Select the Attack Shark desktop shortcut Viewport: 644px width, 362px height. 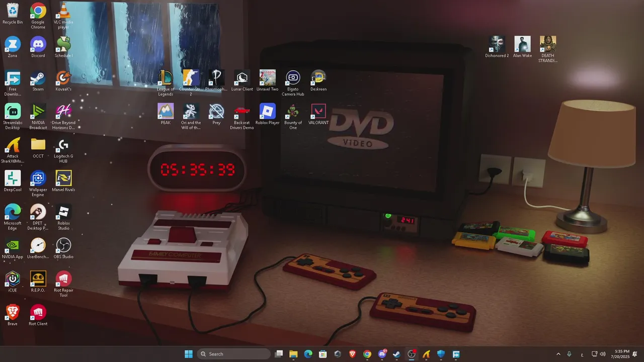click(13, 150)
